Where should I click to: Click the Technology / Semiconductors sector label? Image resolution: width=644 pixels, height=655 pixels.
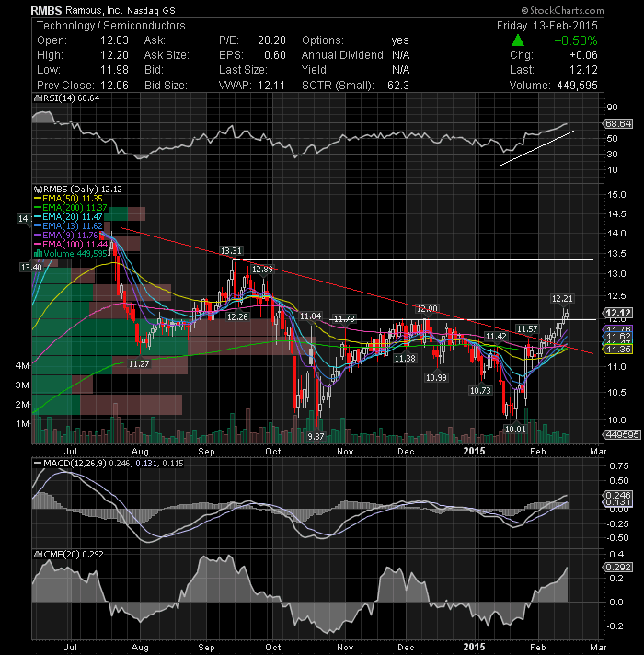click(111, 26)
